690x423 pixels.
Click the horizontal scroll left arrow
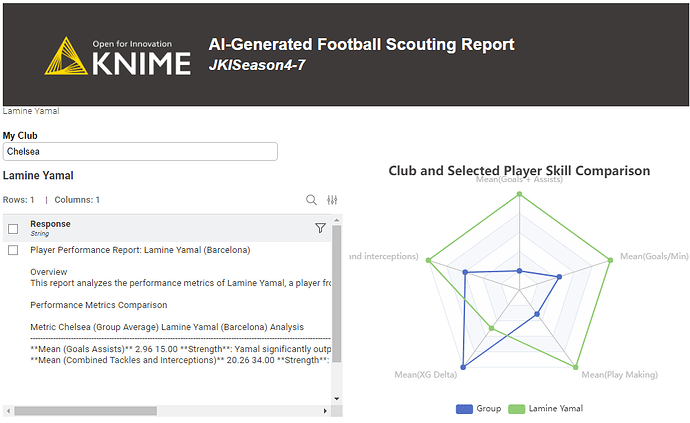pyautogui.click(x=8, y=411)
